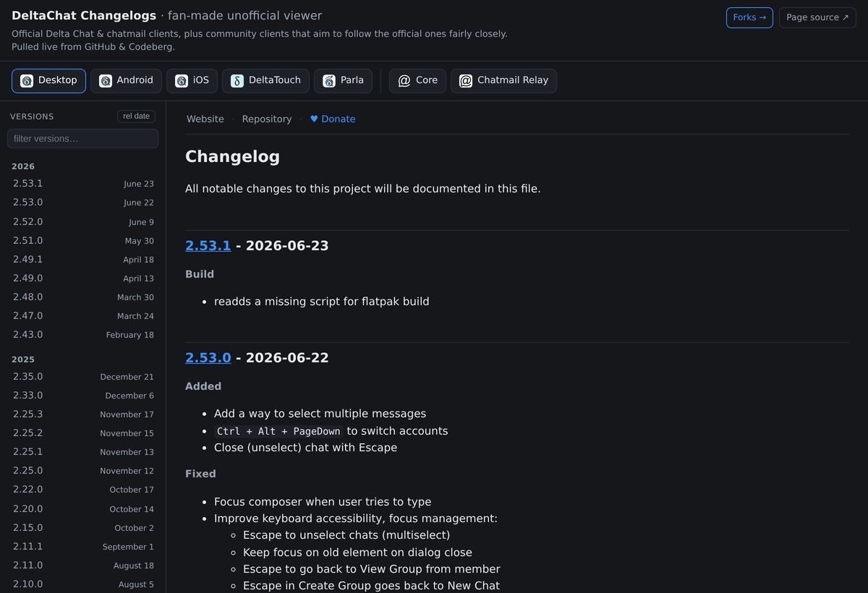This screenshot has height=593, width=868.
Task: Click the Ctrl + Alt + PageDown shortcut text
Action: (x=278, y=431)
